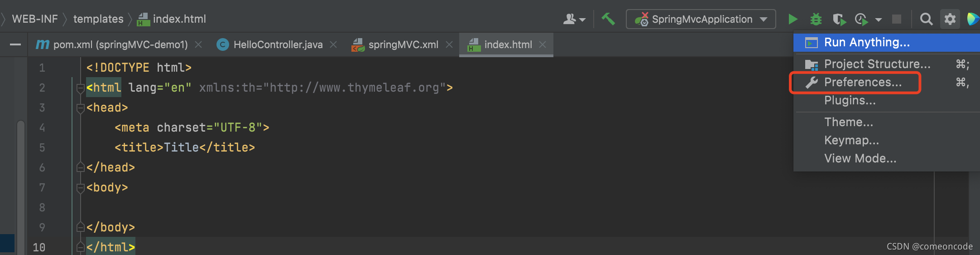
Task: Collapse the tool window with minus icon
Action: pos(15,44)
